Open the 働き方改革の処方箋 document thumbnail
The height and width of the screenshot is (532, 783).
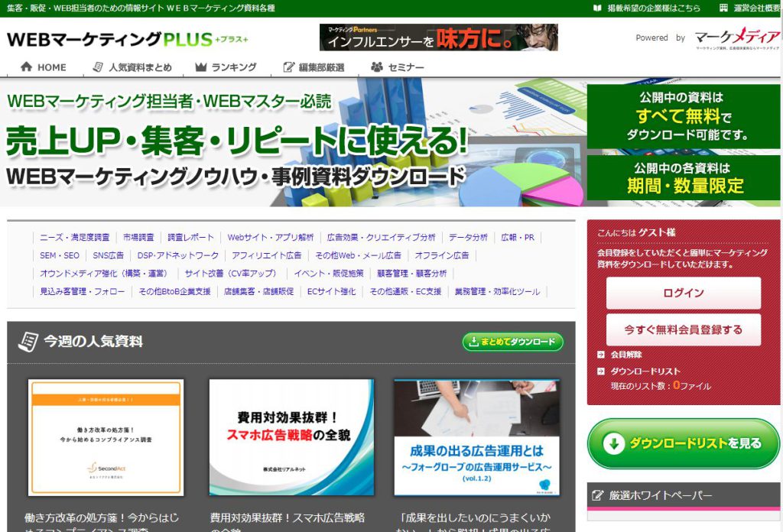106,438
